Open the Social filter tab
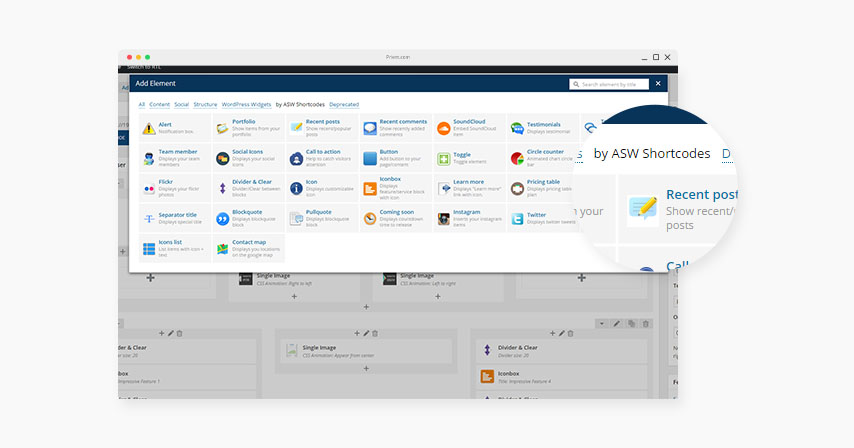854x448 pixels. pos(181,105)
